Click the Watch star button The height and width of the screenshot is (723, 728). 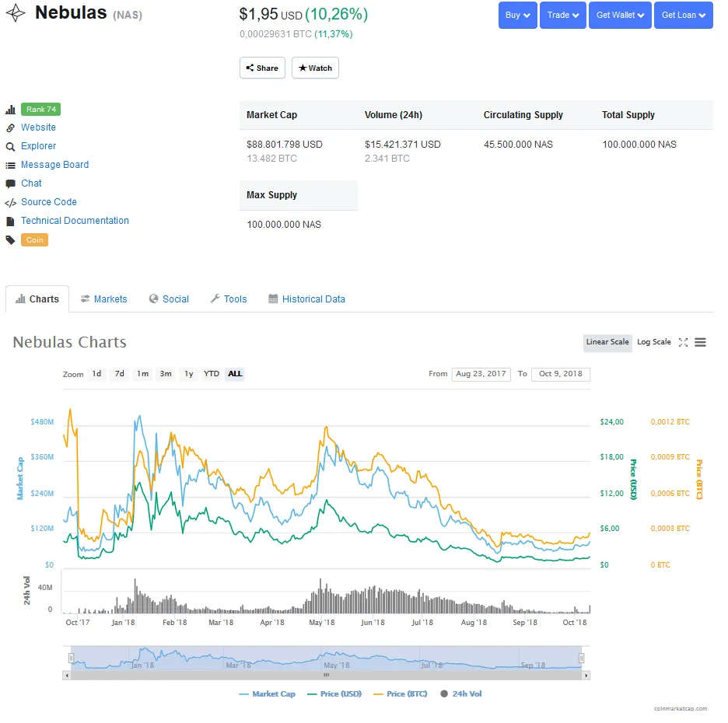pos(315,68)
